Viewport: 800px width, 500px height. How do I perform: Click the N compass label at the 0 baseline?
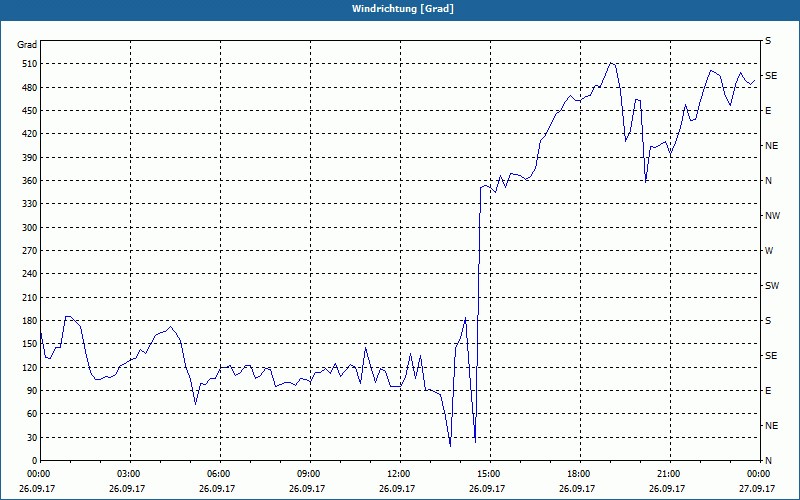tap(768, 461)
